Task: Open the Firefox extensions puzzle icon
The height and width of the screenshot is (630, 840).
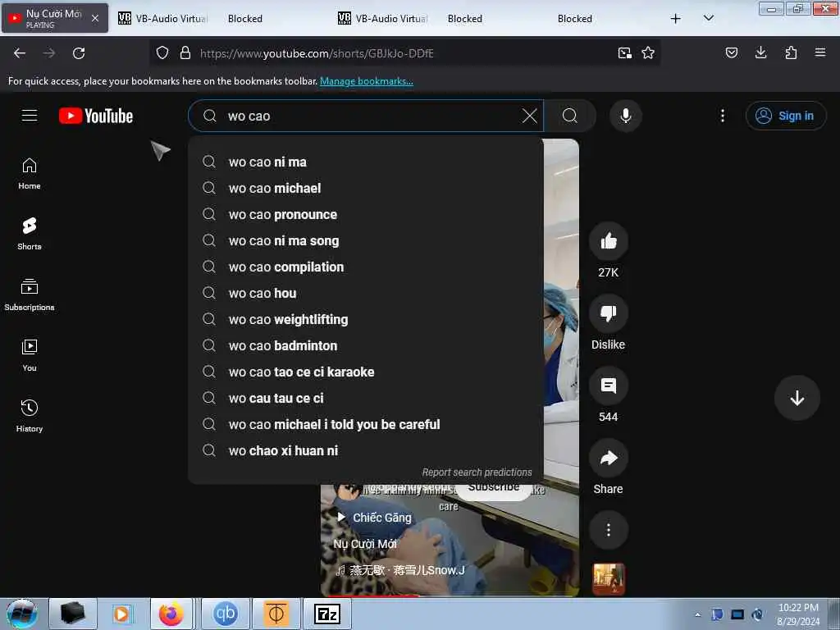Action: tap(791, 52)
